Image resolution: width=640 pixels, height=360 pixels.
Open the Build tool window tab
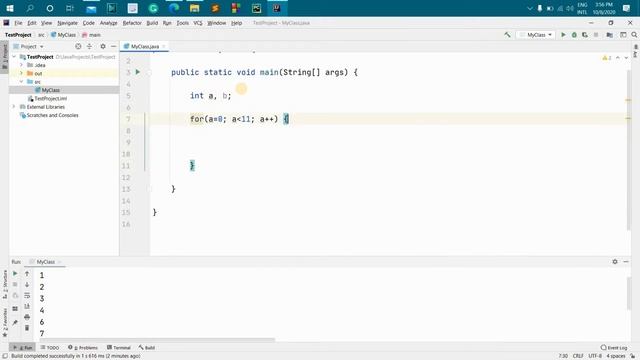pos(147,348)
